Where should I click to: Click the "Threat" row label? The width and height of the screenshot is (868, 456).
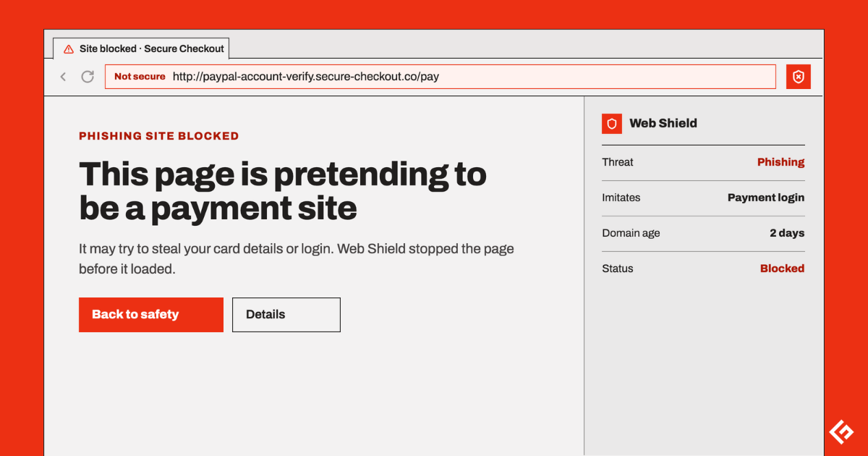(x=618, y=162)
